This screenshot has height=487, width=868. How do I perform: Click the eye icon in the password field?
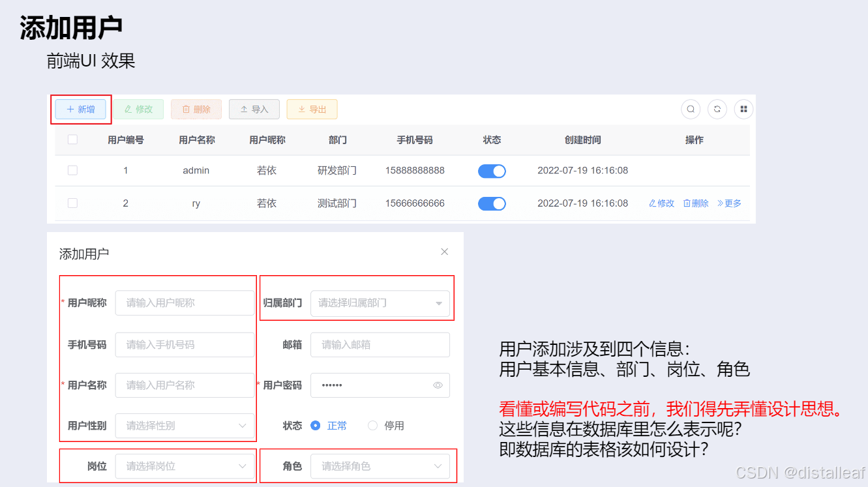(x=437, y=385)
